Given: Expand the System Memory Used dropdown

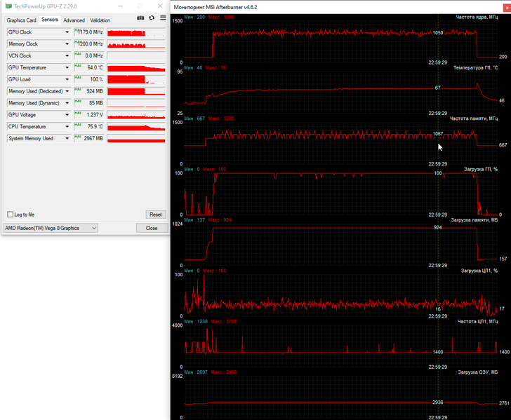Looking at the screenshot, I should pyautogui.click(x=67, y=138).
